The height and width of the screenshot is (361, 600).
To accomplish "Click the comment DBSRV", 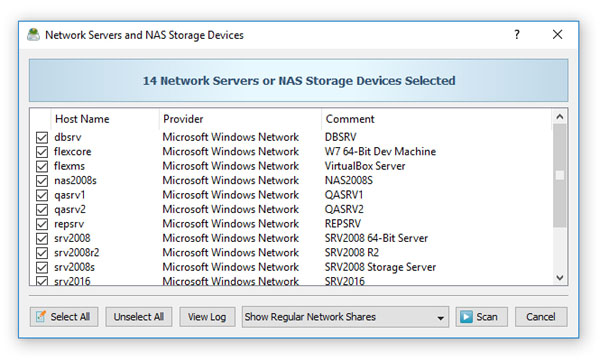I will click(x=341, y=137).
